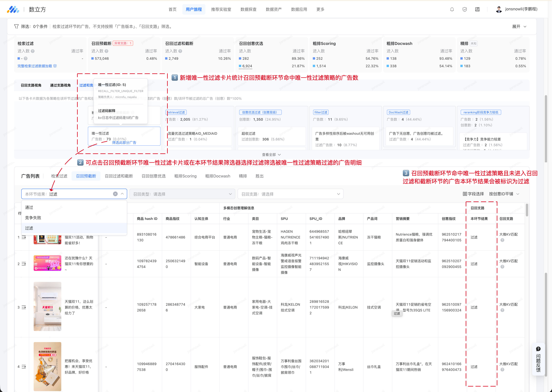The height and width of the screenshot is (392, 552).
Task: Click help icon next to 召回预截断 进入数
Action: [x=106, y=51]
